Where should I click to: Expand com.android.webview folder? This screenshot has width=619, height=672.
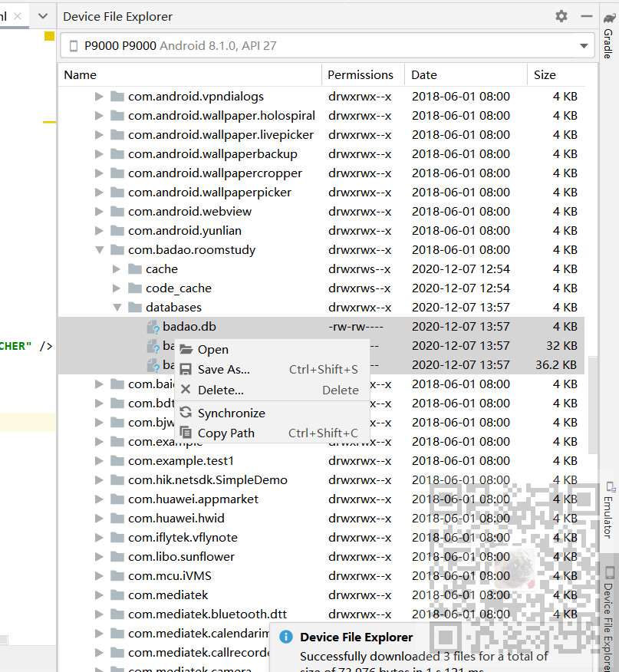tap(99, 211)
